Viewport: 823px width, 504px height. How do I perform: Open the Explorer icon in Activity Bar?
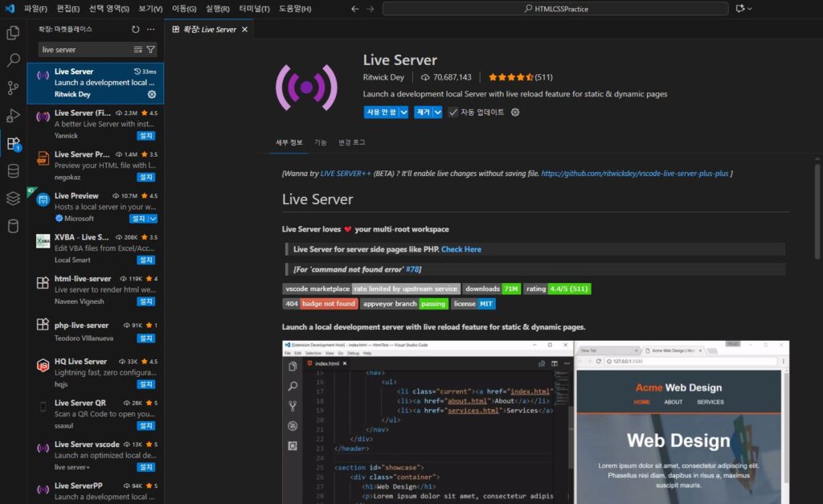click(11, 32)
